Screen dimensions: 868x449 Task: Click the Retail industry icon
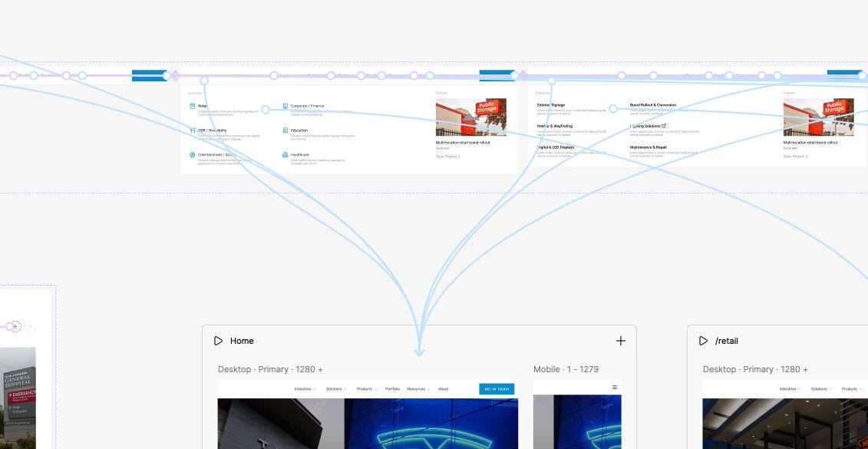[x=193, y=106]
